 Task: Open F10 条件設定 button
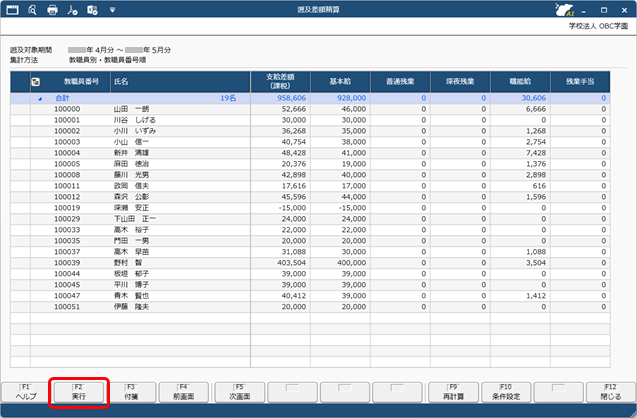(x=506, y=392)
